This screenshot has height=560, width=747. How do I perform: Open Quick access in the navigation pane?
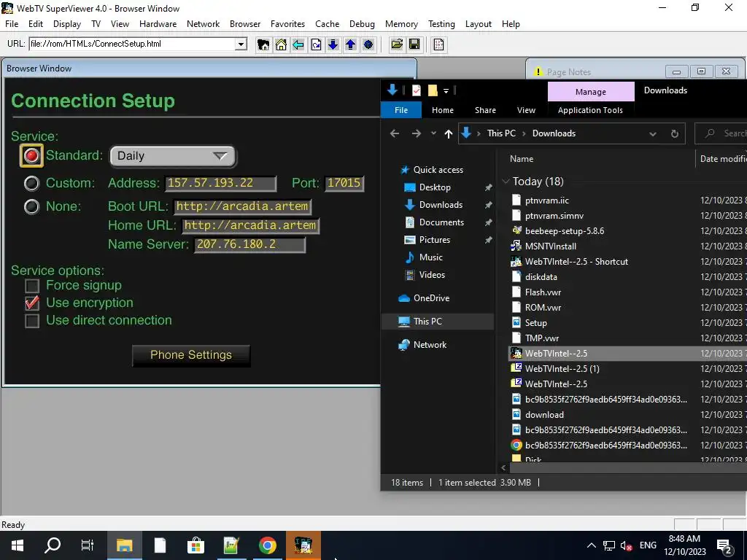pos(438,169)
